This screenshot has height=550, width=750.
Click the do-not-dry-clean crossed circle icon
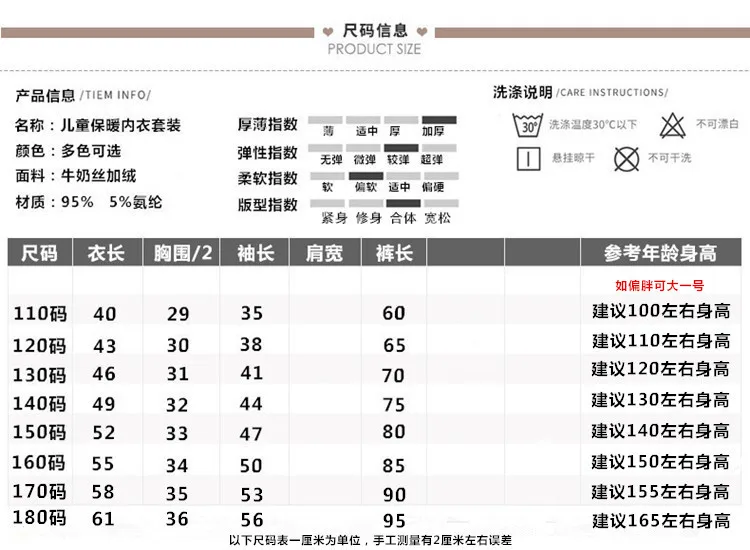[x=626, y=159]
